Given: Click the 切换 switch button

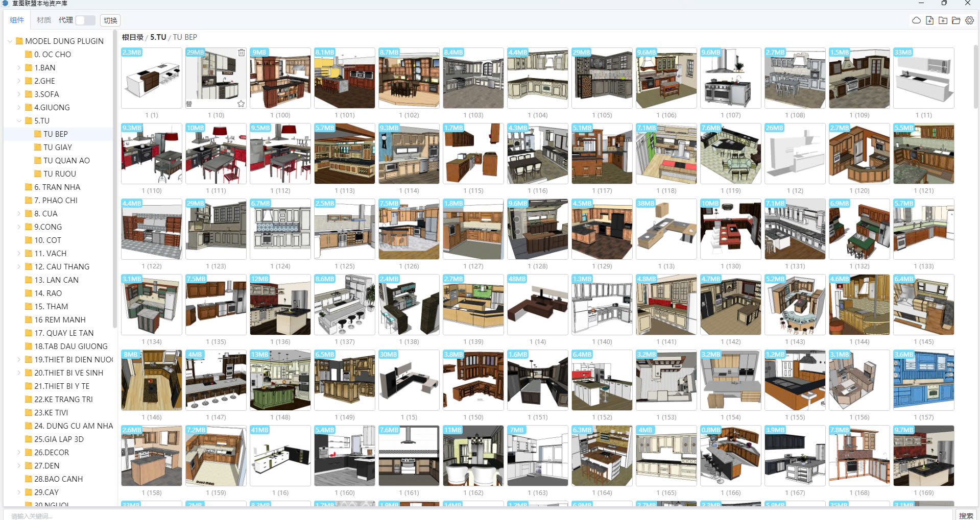Looking at the screenshot, I should [x=110, y=20].
